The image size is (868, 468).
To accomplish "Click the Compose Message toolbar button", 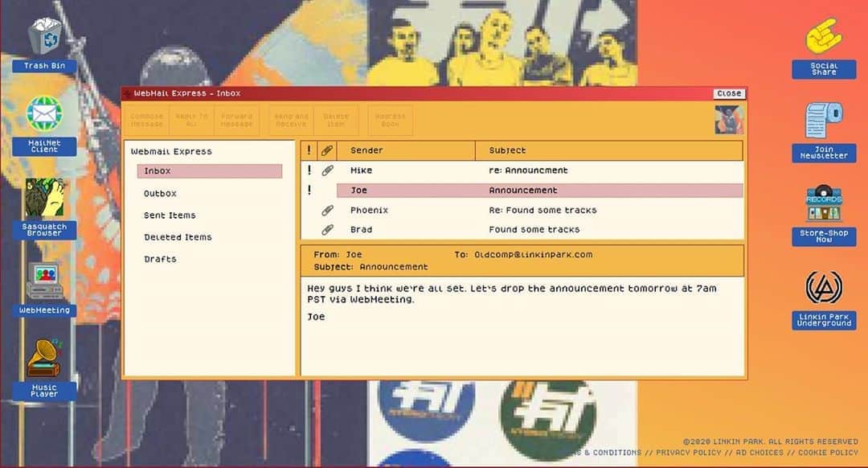I will click(x=147, y=120).
